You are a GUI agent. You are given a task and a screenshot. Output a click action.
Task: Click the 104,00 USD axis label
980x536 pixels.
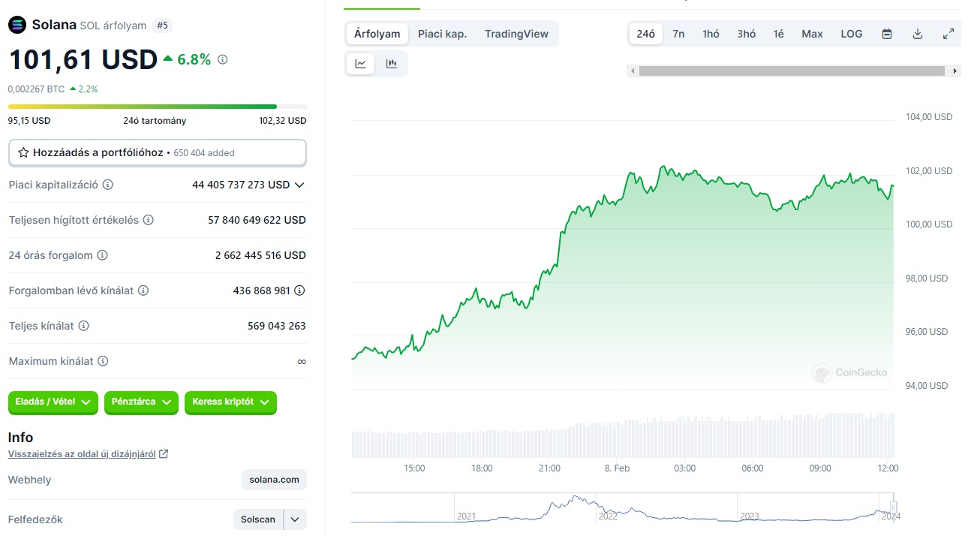pyautogui.click(x=929, y=117)
